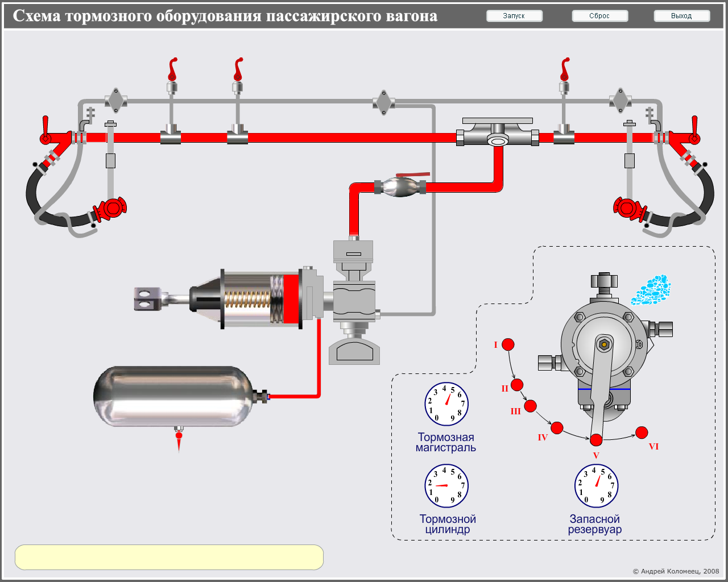Click the blue air exhaust cloud

point(652,290)
